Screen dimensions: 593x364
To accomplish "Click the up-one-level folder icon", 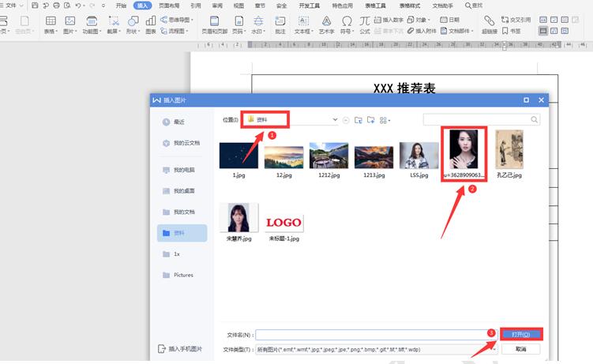I will (x=358, y=120).
